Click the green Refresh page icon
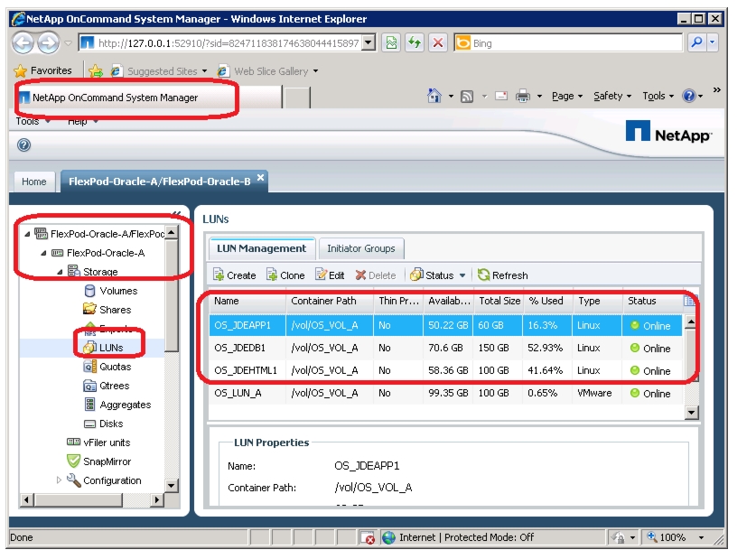The image size is (756, 559). tap(415, 43)
